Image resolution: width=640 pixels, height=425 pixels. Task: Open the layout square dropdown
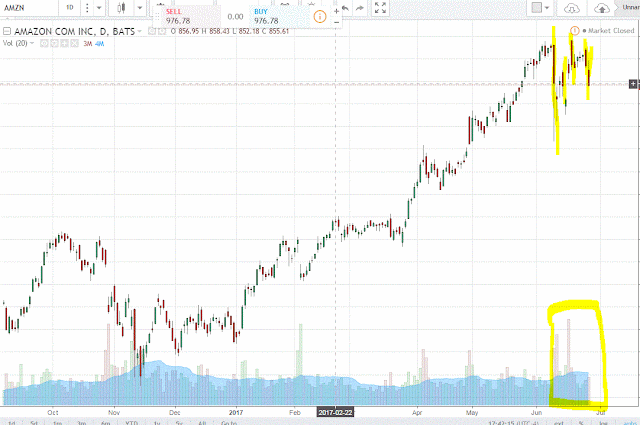[540, 8]
